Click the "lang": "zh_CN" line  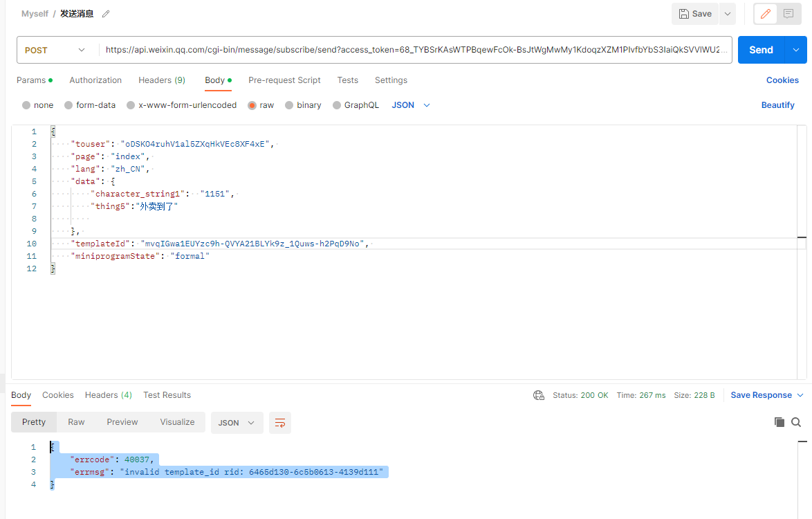pyautogui.click(x=110, y=169)
